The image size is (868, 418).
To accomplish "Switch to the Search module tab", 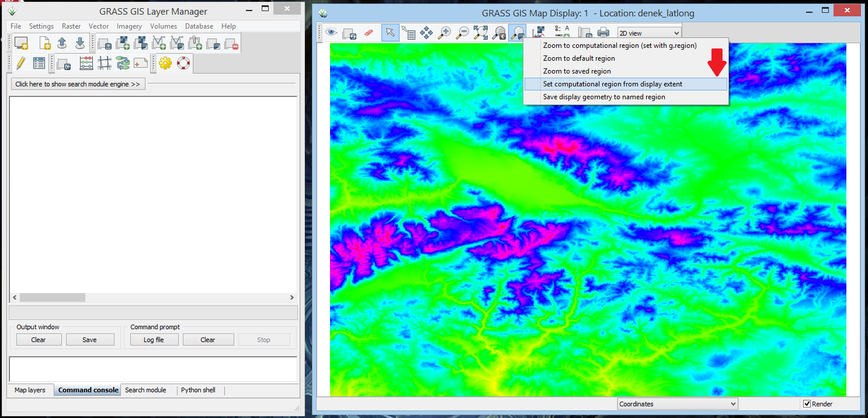I will click(x=145, y=390).
